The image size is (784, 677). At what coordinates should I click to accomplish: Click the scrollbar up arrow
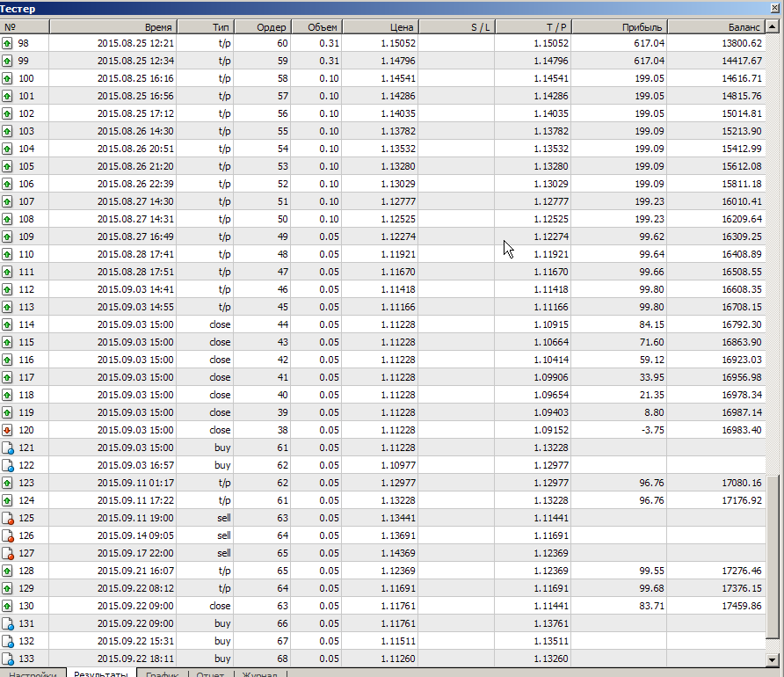coord(773,27)
